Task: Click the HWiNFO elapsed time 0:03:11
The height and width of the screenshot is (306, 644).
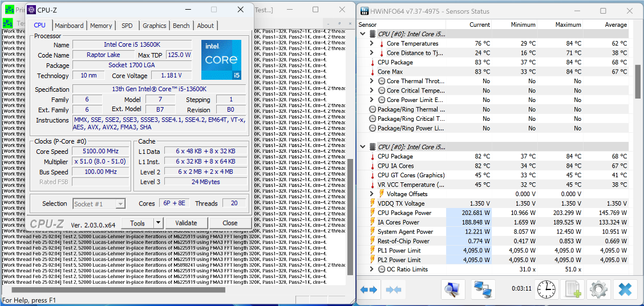Action: 521,289
